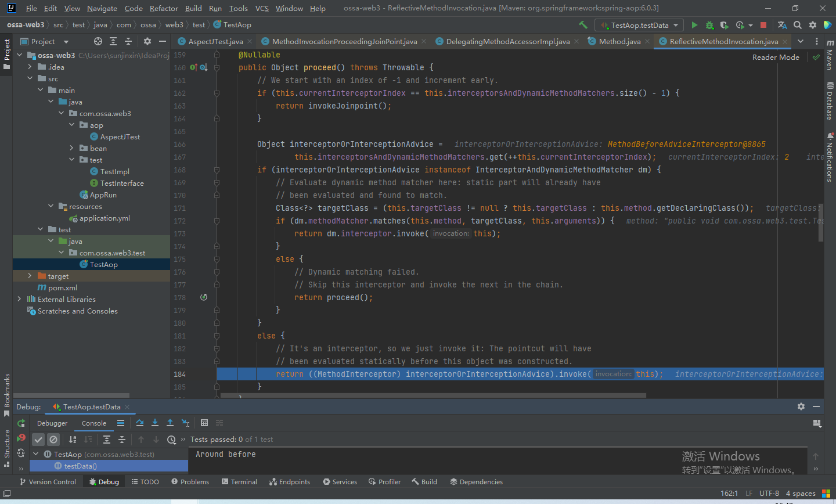Collapse the ossa-web3 root tree node
Screen dimensions: 836x504
(x=19, y=55)
